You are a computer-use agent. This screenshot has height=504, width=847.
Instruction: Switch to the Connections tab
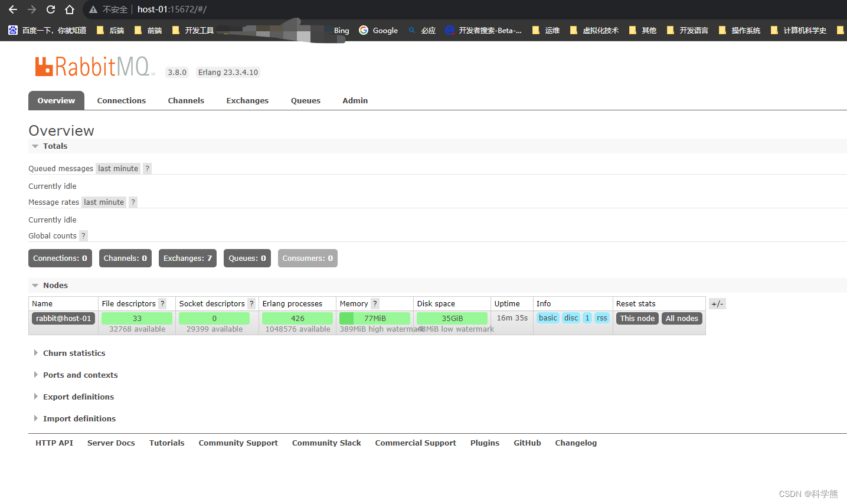click(x=122, y=101)
